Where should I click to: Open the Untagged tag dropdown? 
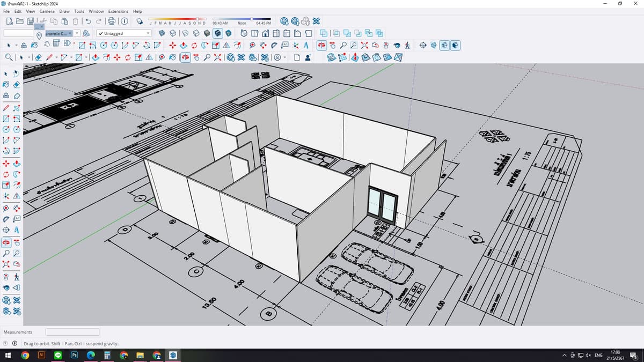click(125, 33)
